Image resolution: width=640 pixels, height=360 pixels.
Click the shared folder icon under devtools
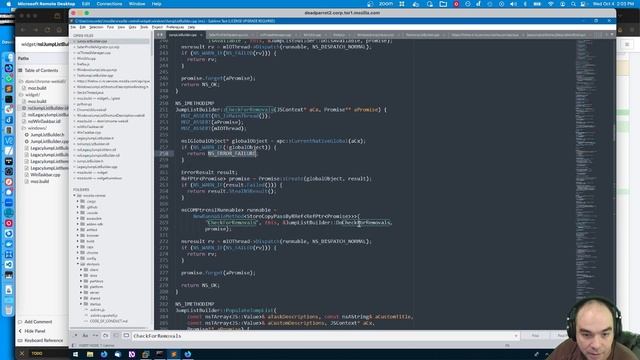click(86, 298)
